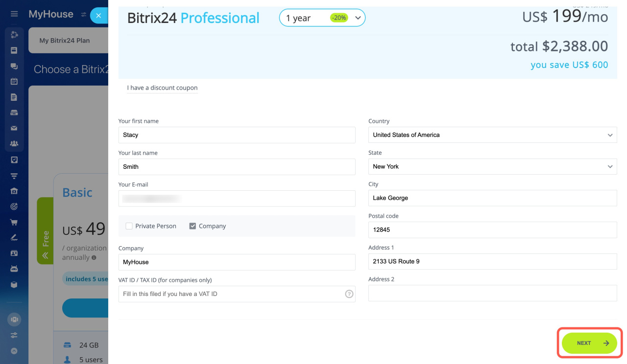Click the last name field with Smith
Viewport: 627px width, 364px height.
point(237,167)
